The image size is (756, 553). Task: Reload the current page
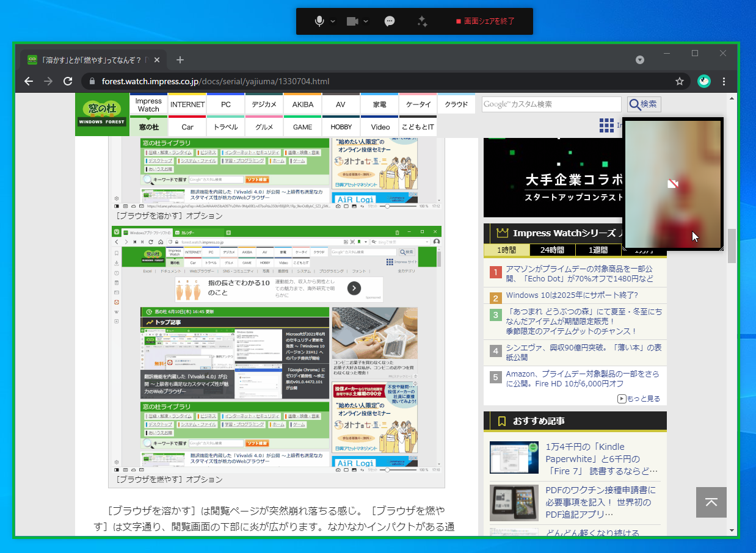[67, 81]
